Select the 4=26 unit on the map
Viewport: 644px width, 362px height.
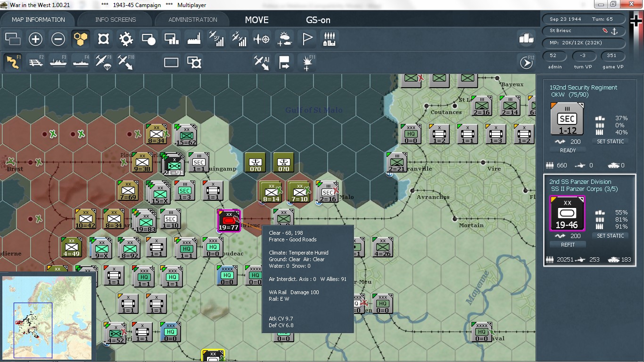[382, 247]
